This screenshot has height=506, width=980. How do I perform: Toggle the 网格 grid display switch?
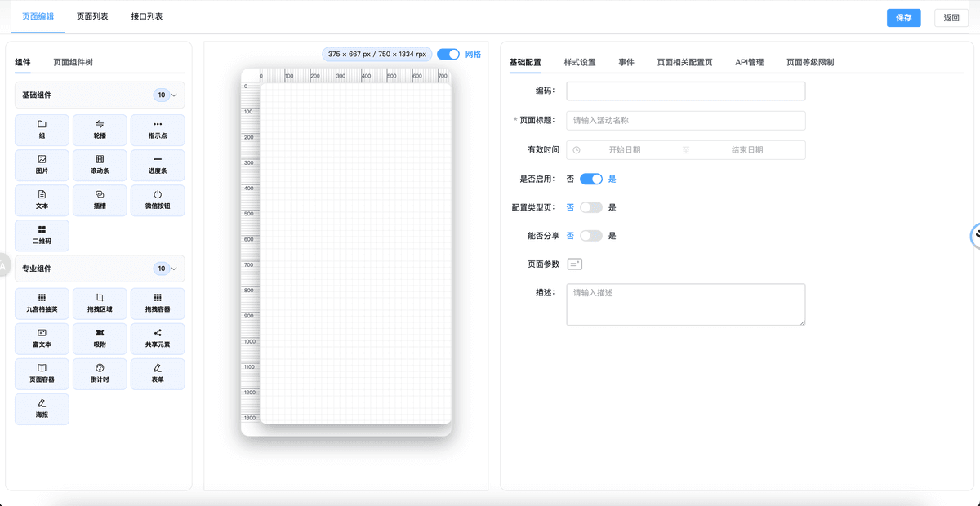click(x=448, y=54)
